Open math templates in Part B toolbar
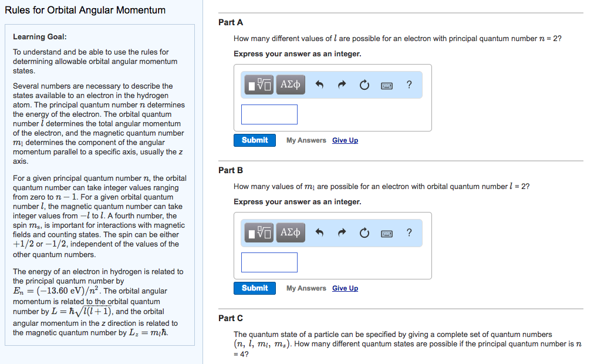Screen dimensions: 594x364 coord(259,233)
